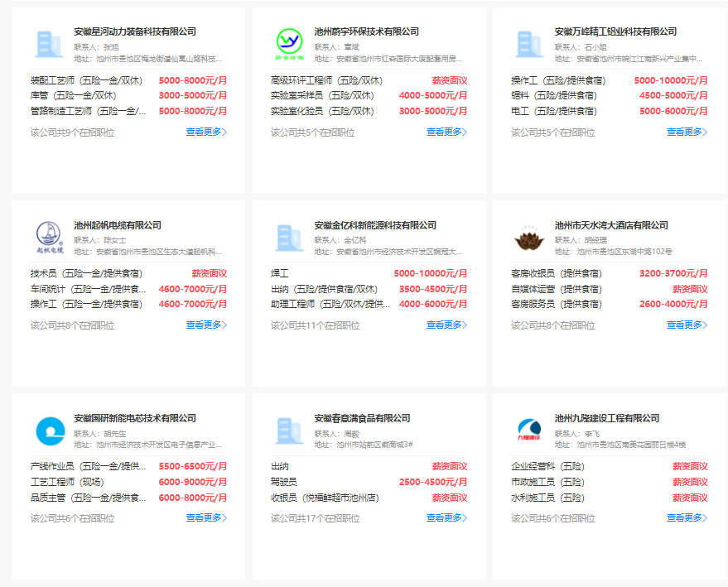View more jobs for 安徽星河动力装备
Image resolution: width=728 pixels, height=587 pixels.
pos(206,132)
